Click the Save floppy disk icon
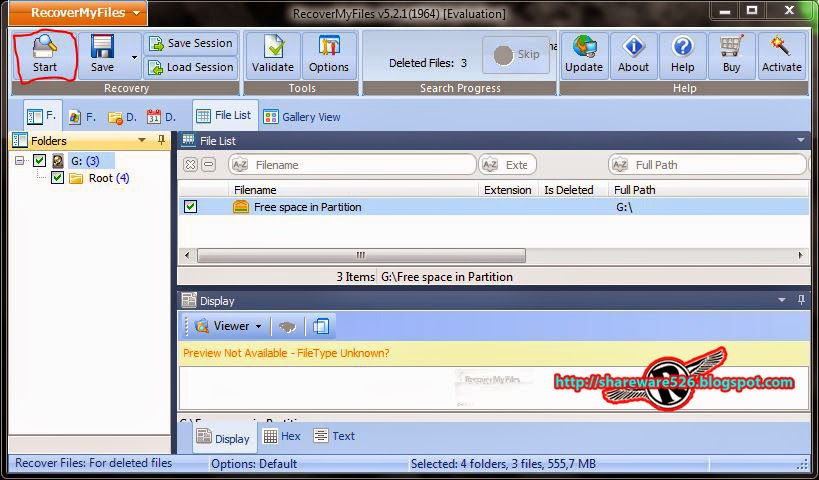819x480 pixels. (x=102, y=47)
